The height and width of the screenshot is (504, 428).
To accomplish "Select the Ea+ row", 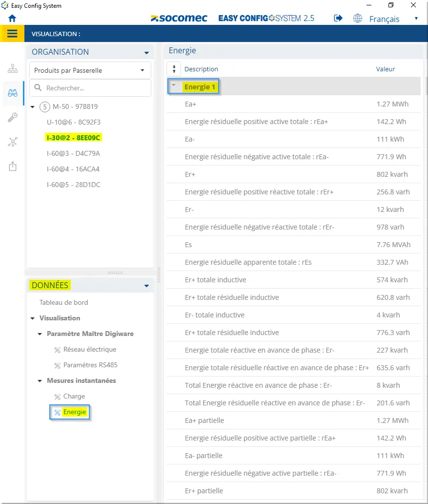I will coord(293,104).
